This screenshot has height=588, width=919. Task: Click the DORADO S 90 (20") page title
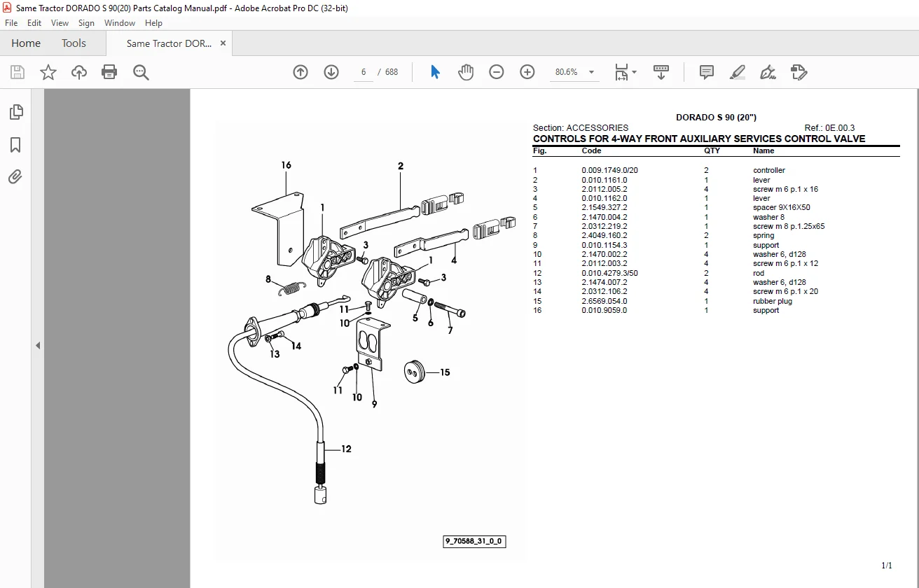point(716,118)
